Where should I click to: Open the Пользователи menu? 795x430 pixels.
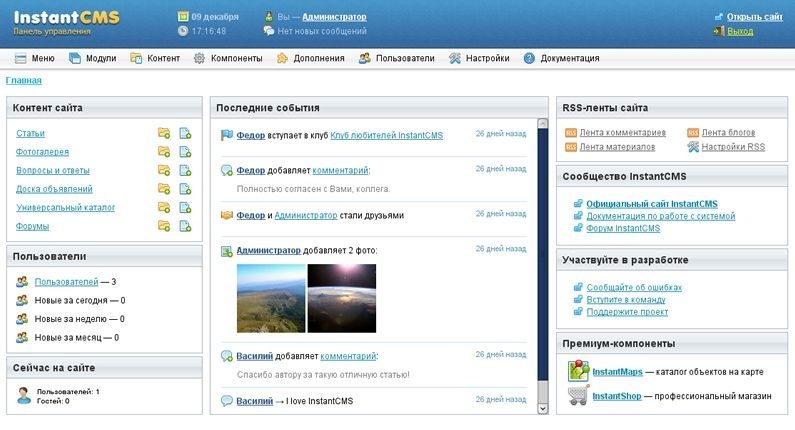(397, 58)
